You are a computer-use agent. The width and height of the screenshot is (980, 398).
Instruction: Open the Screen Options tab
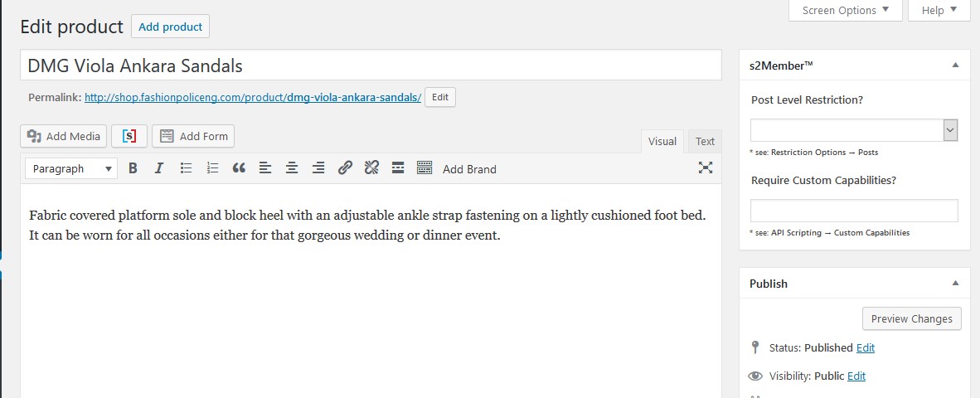pyautogui.click(x=845, y=10)
